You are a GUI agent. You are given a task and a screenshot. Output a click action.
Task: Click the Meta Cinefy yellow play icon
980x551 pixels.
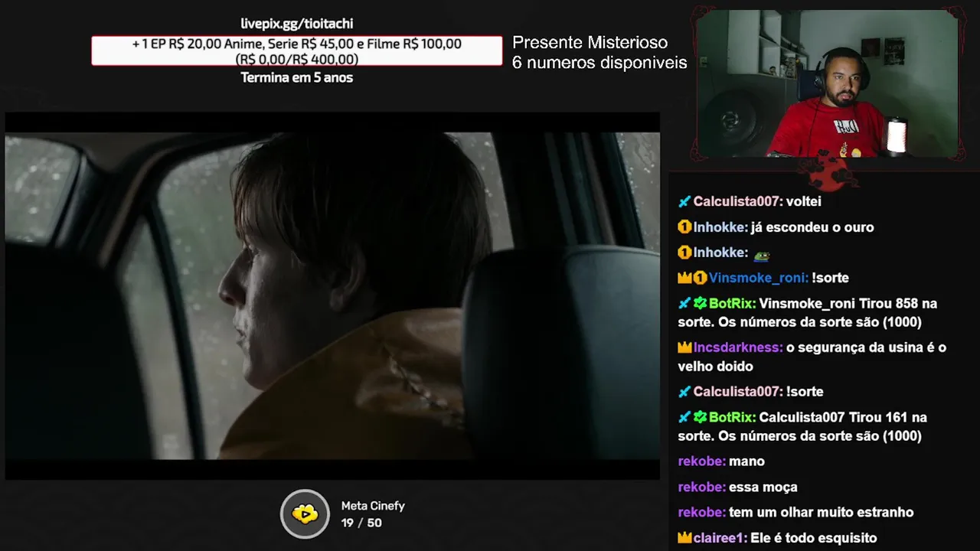[305, 514]
